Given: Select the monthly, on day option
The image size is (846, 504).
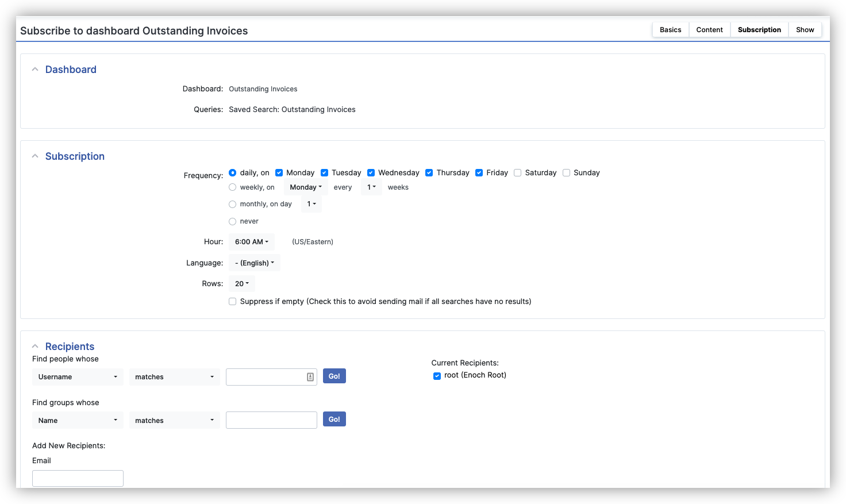Looking at the screenshot, I should coord(232,204).
